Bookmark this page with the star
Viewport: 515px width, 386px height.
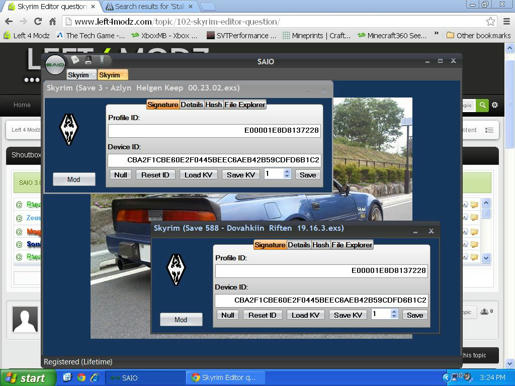[490, 22]
